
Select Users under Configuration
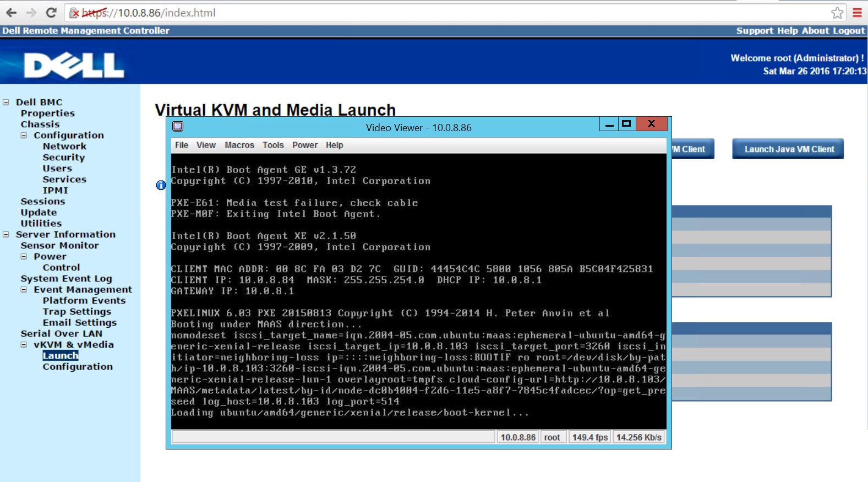tap(57, 168)
